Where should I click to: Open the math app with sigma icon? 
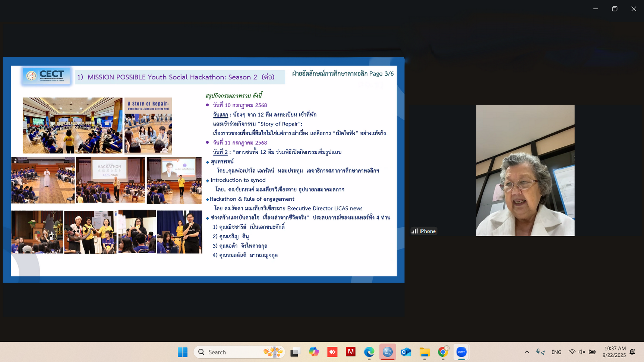click(x=388, y=352)
